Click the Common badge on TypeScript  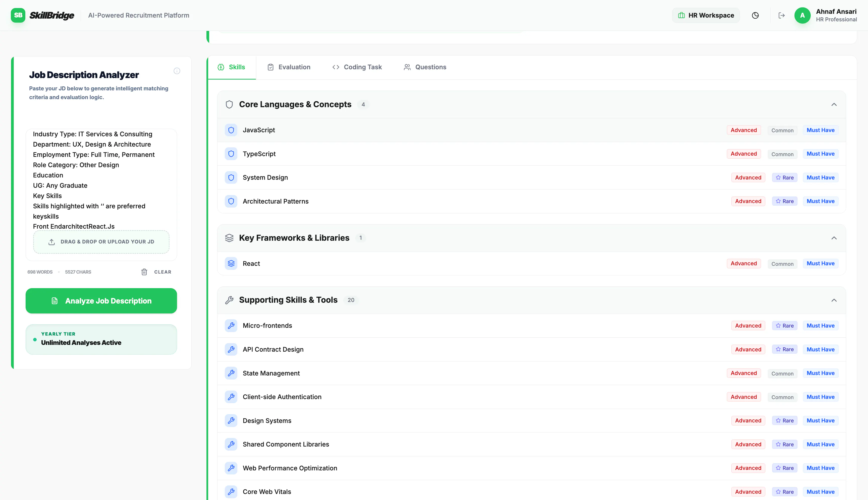point(782,154)
